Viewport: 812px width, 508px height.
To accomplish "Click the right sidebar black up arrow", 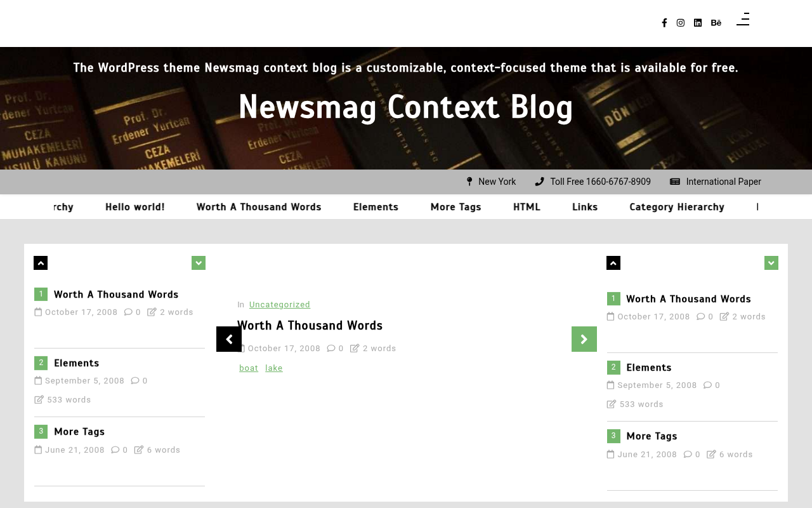I will pos(613,263).
